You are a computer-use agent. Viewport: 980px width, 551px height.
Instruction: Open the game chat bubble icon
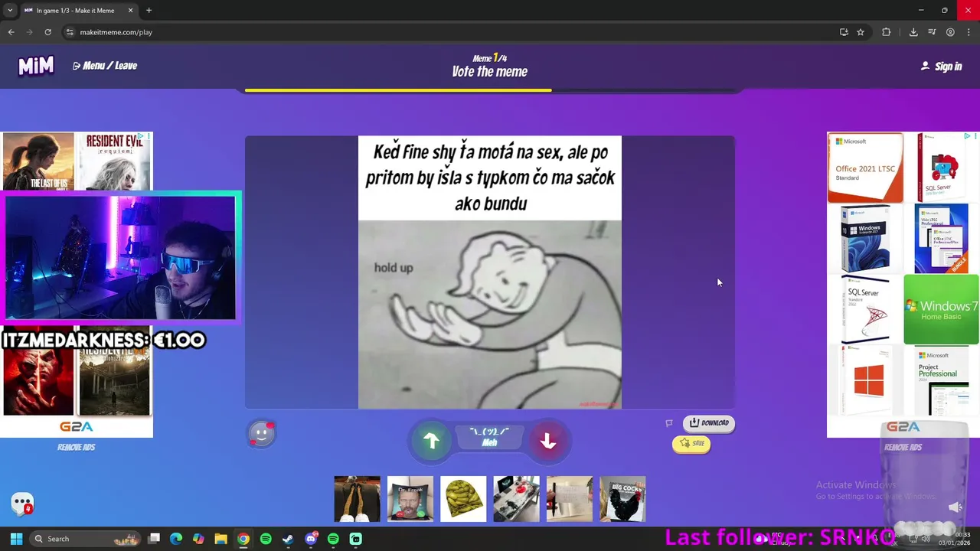[22, 504]
